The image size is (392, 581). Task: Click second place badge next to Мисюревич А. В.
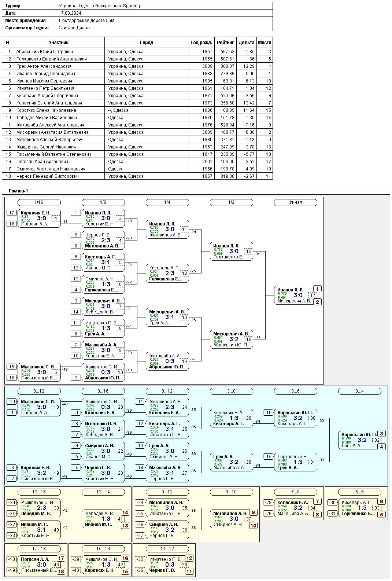(317, 302)
